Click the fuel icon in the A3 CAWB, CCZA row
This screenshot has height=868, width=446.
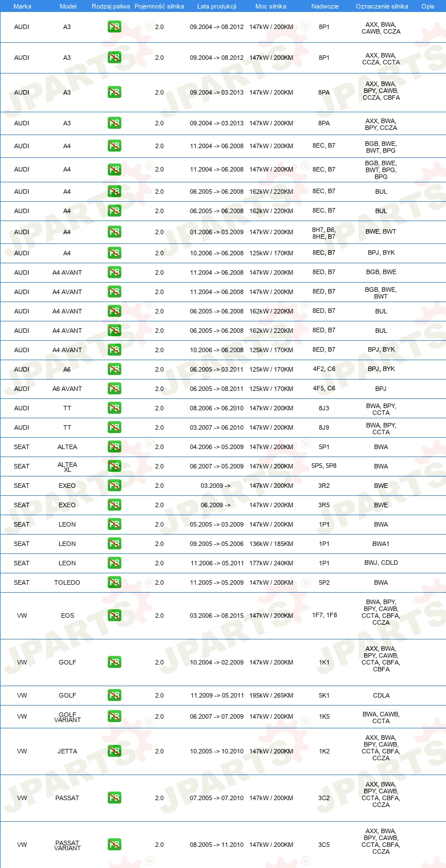(x=114, y=27)
